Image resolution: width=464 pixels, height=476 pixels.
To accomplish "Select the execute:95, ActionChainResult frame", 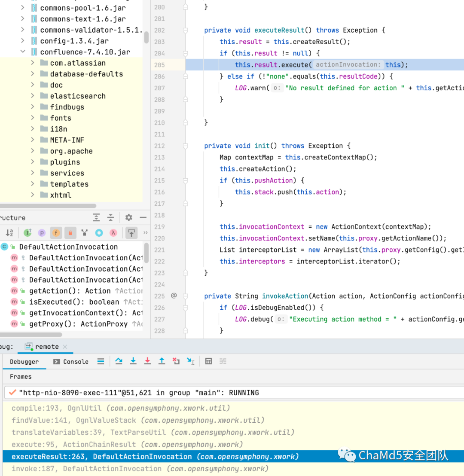I will point(233,445).
